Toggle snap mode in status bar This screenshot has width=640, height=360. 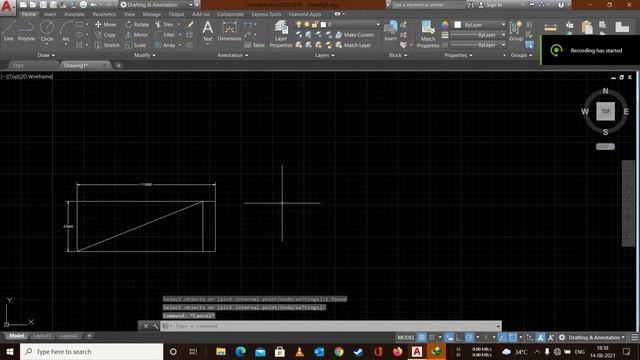pos(432,338)
